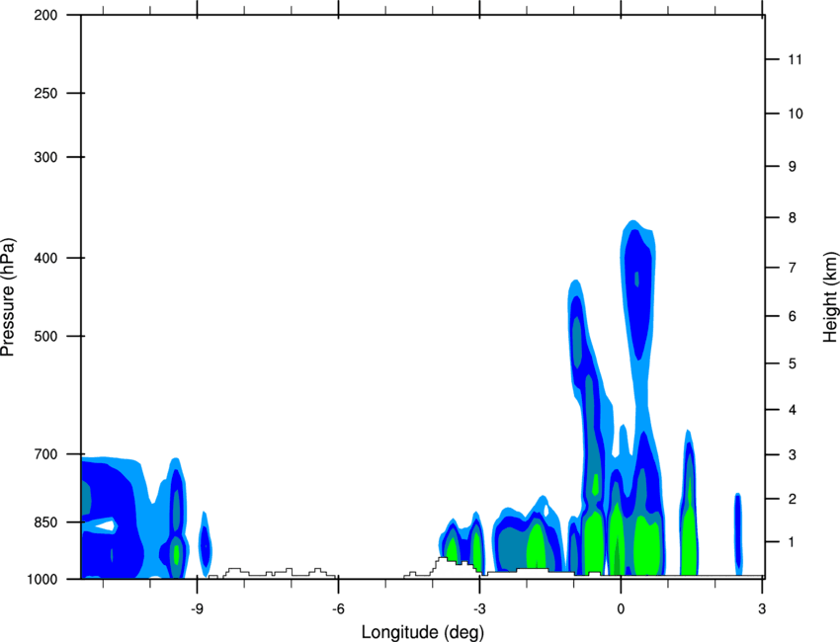
Task: Click the 5 km height tick label
Action: tap(793, 363)
